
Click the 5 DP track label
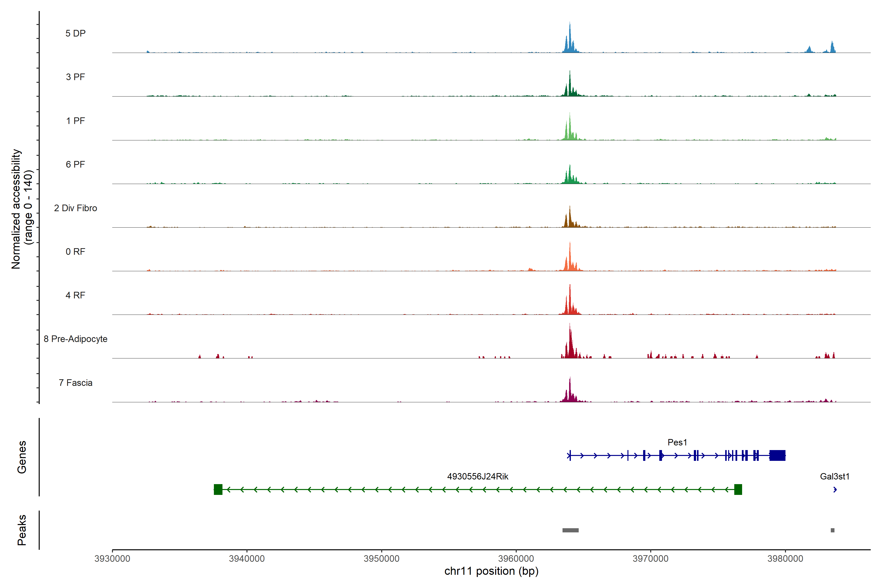[75, 33]
